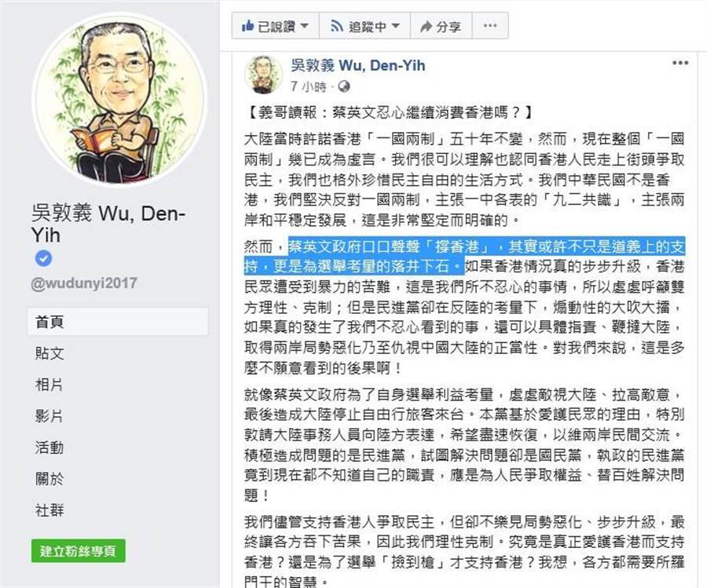
Task: Open the 社群 sidebar section
Action: coord(49,510)
